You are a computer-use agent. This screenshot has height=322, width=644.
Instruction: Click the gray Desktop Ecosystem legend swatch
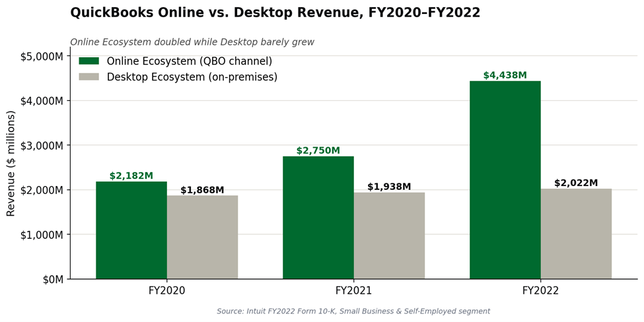pos(89,77)
